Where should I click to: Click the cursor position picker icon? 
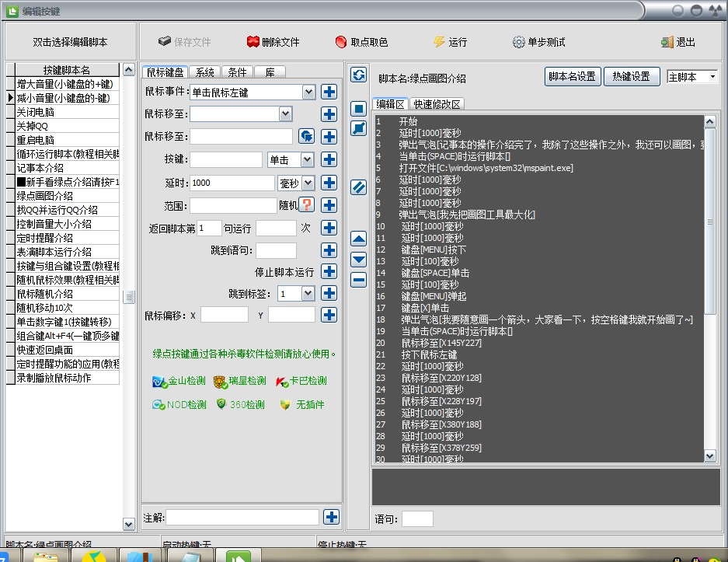tap(307, 137)
